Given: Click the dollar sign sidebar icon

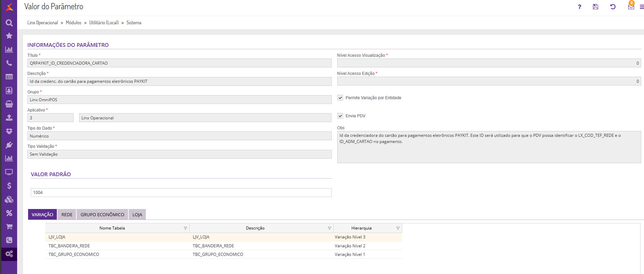Looking at the screenshot, I should [9, 186].
